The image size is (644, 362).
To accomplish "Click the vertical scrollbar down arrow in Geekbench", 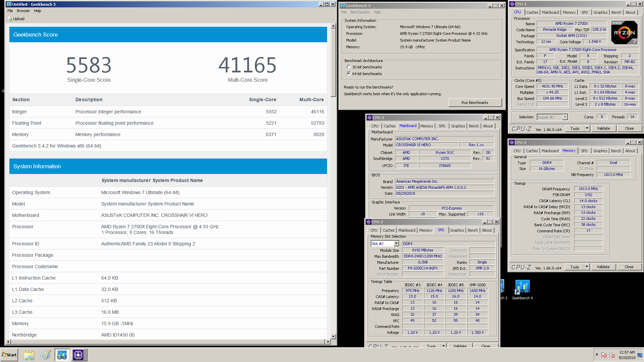I will pyautogui.click(x=333, y=337).
